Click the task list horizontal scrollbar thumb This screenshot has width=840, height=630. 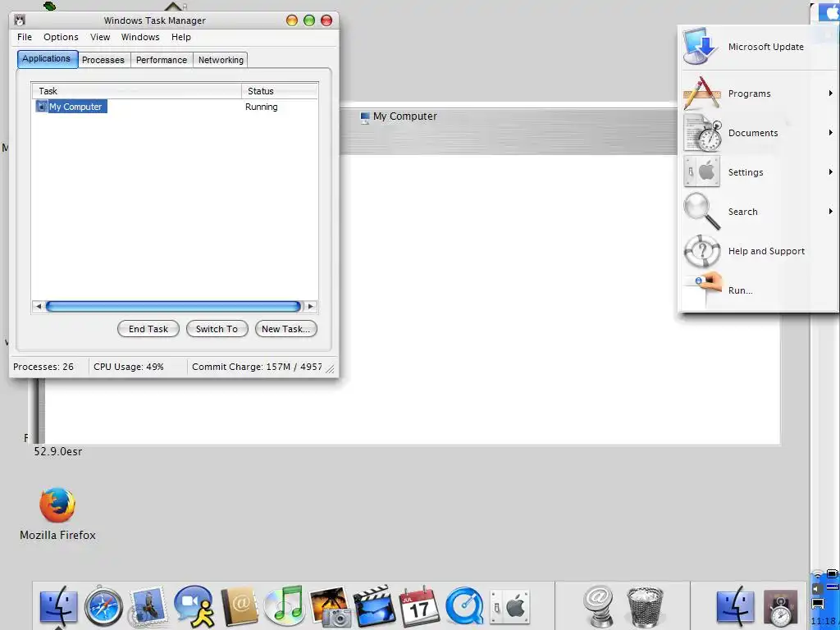pos(173,307)
